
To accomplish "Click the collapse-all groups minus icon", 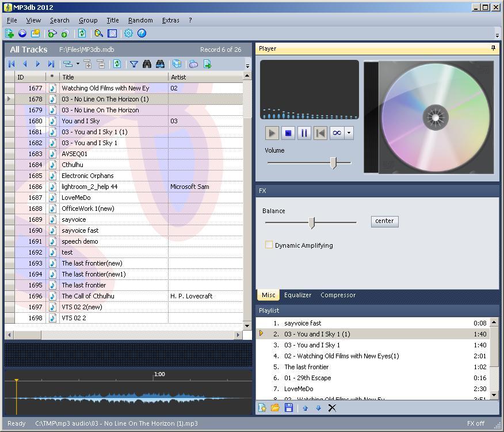I will click(101, 64).
